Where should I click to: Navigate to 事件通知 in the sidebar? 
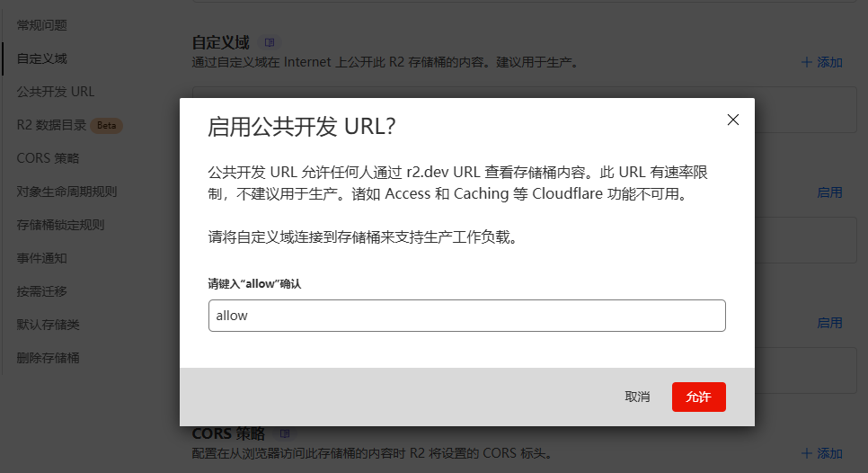click(42, 258)
